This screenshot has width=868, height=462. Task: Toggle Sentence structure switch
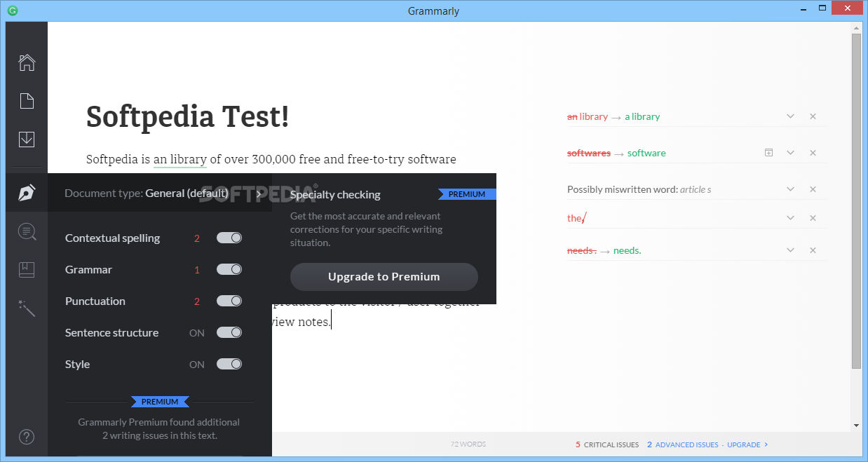coord(229,332)
